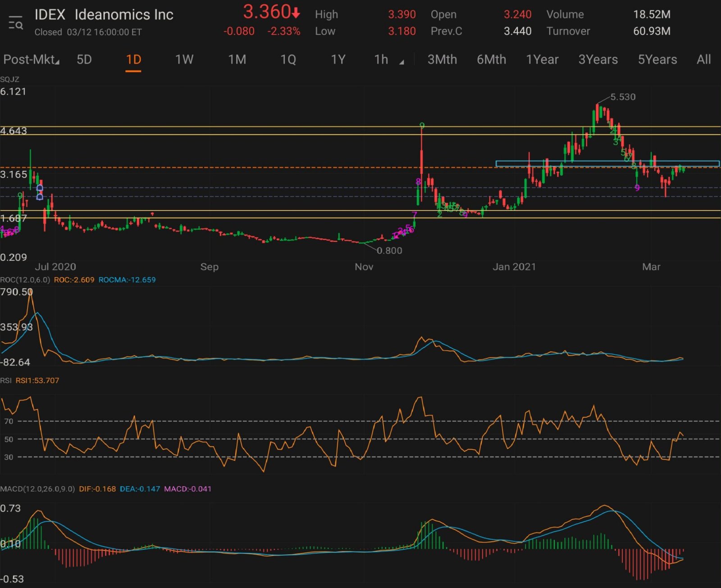Click the 5.530 high price marker

point(623,97)
